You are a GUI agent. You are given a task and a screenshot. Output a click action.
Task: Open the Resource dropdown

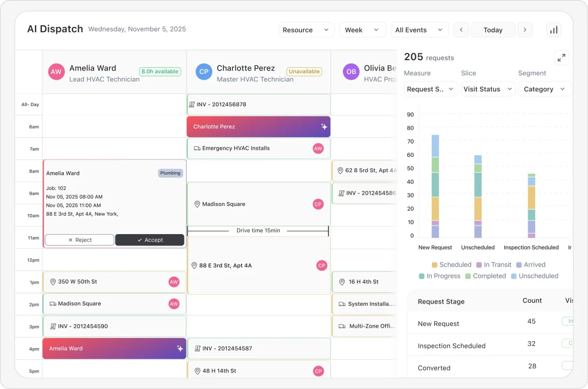306,30
